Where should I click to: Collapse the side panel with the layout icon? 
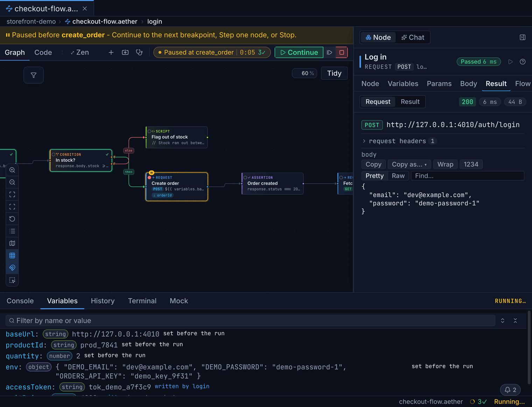tap(523, 37)
